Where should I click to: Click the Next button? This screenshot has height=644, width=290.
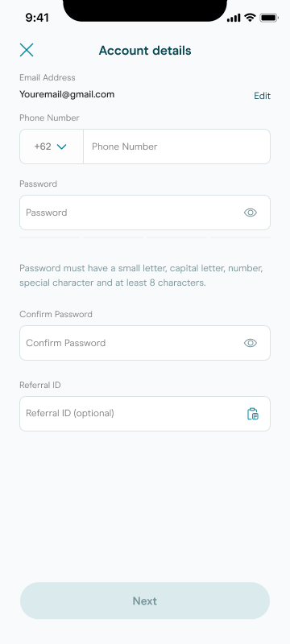pos(145,601)
